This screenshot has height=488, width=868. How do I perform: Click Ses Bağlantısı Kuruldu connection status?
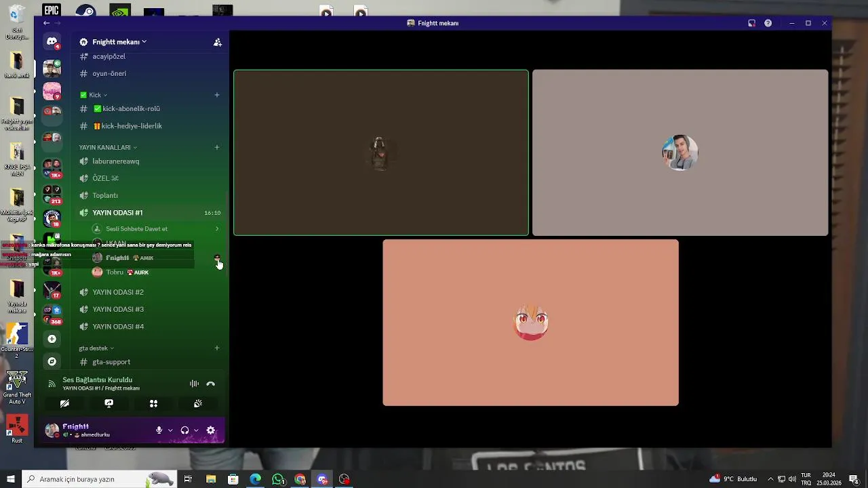[x=98, y=380]
